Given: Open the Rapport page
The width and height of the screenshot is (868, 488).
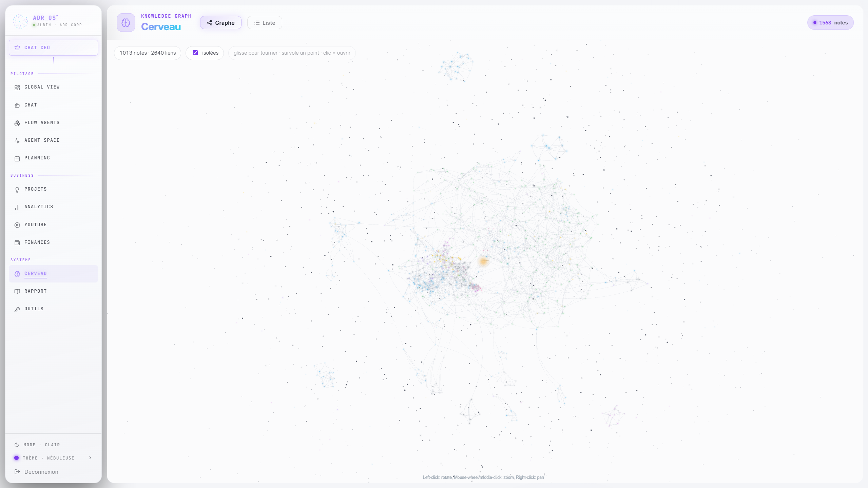Looking at the screenshot, I should [53, 291].
